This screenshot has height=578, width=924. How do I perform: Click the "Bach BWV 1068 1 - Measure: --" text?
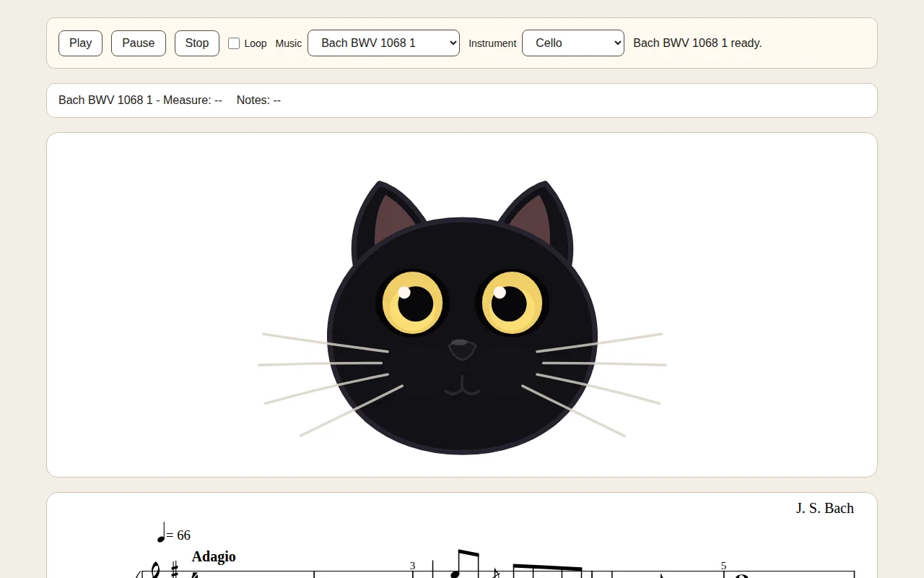140,100
